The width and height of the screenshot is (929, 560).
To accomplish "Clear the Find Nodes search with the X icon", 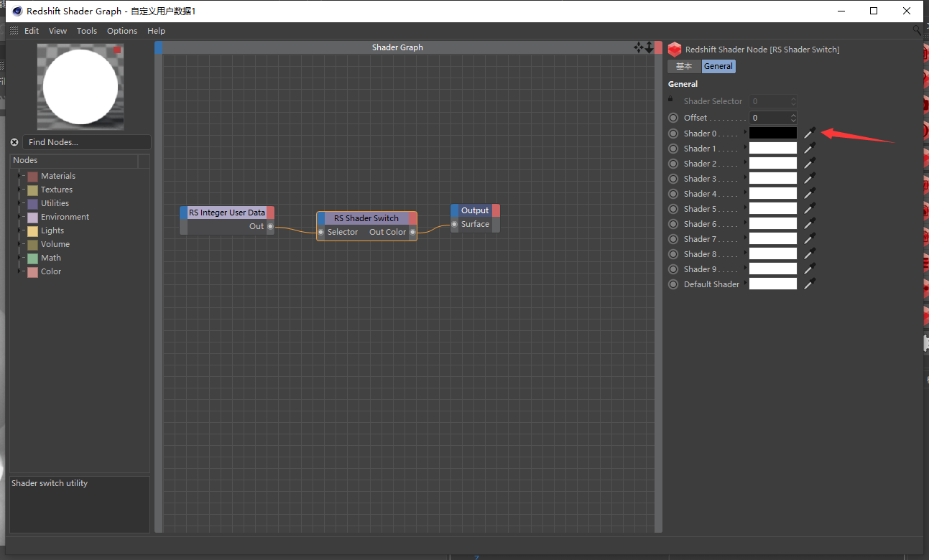I will pos(14,142).
